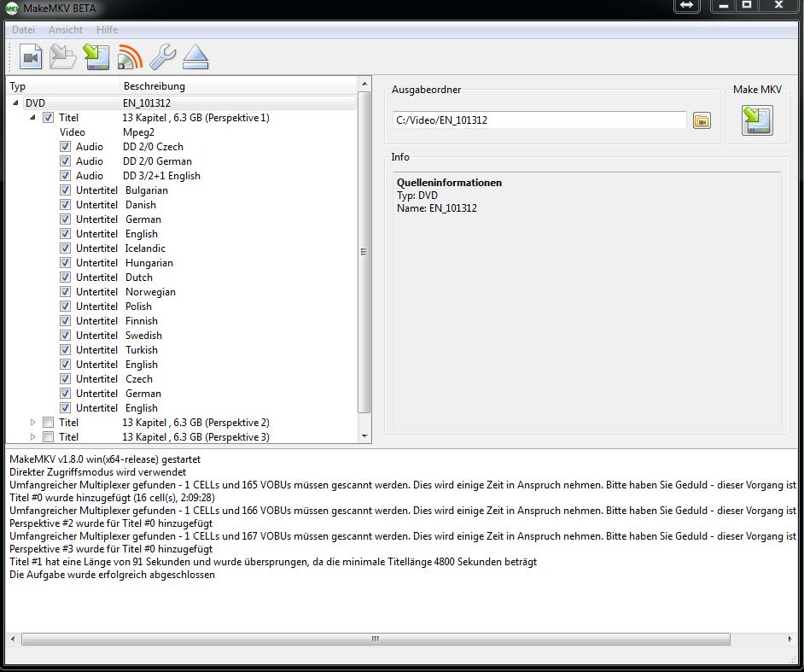This screenshot has height=672, width=804.
Task: Uncheck Untertitel Icelandic
Action: coord(65,248)
